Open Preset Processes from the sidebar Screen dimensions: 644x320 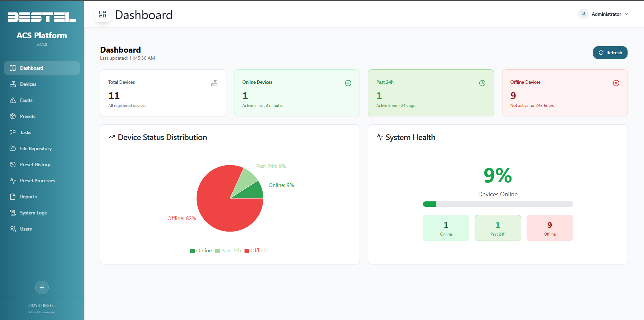tap(37, 181)
